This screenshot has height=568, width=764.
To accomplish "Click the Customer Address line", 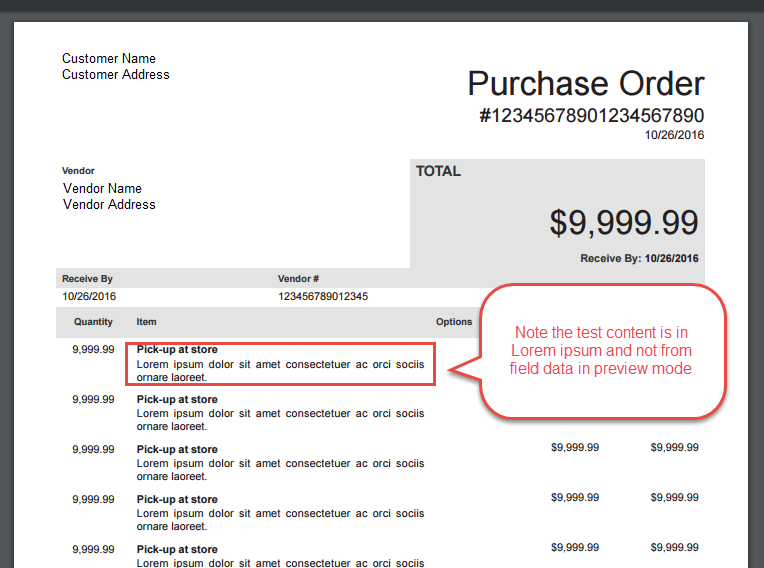I will [x=116, y=74].
